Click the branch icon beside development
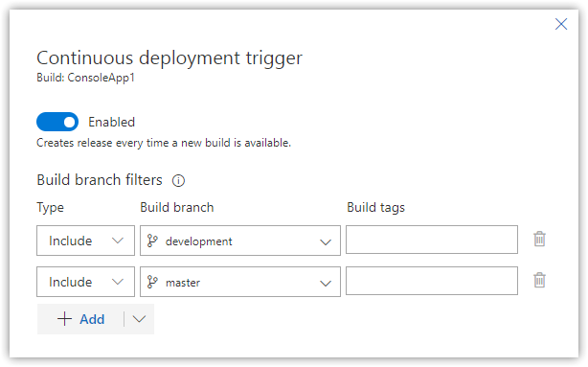Image resolution: width=588 pixels, height=367 pixels. point(152,241)
